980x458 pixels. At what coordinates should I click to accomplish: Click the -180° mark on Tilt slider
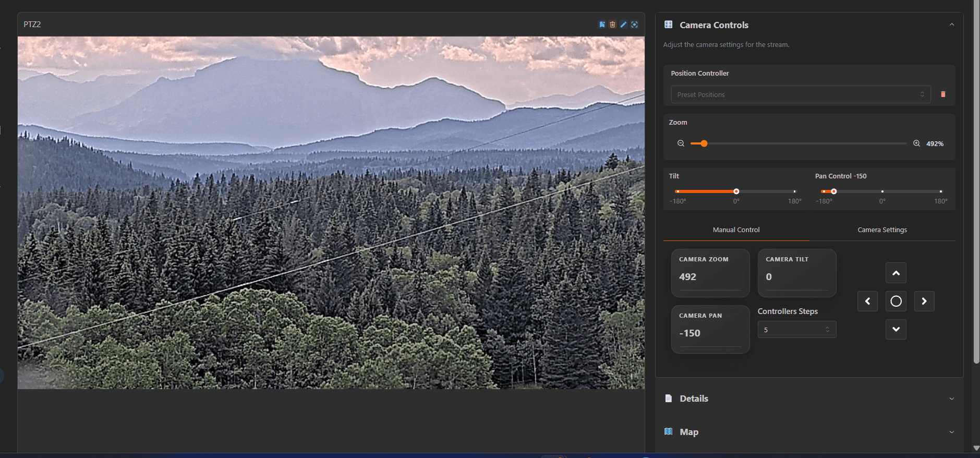point(678,201)
